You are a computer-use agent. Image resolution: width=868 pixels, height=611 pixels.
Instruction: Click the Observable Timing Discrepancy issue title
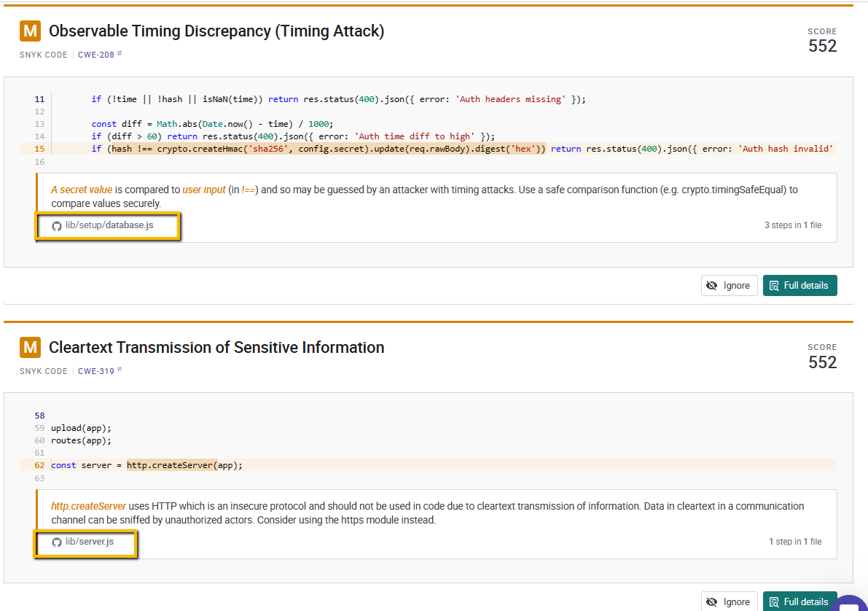click(216, 31)
